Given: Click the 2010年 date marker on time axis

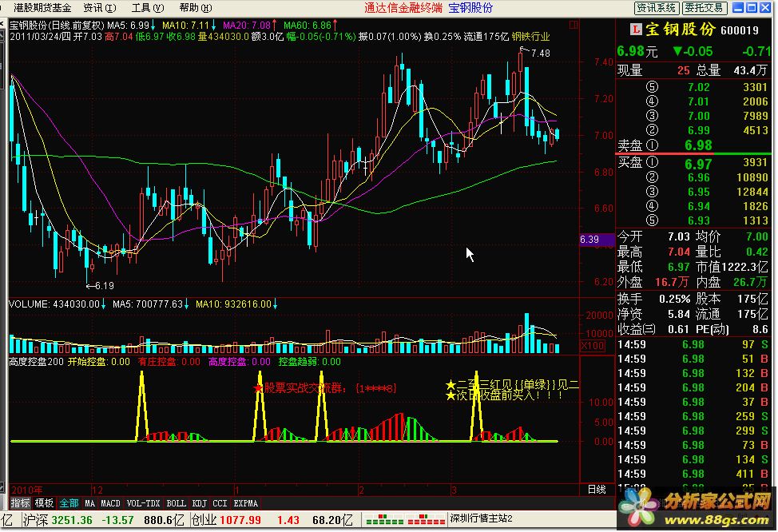Looking at the screenshot, I should point(27,490).
